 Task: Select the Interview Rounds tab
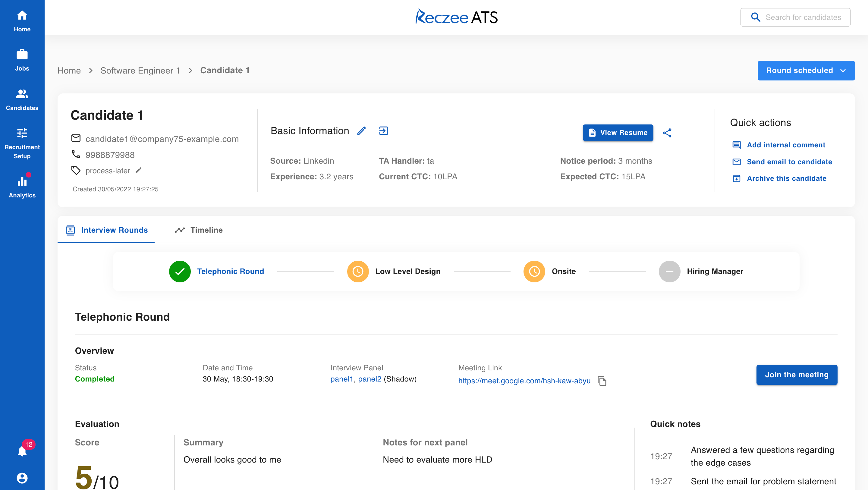(106, 230)
